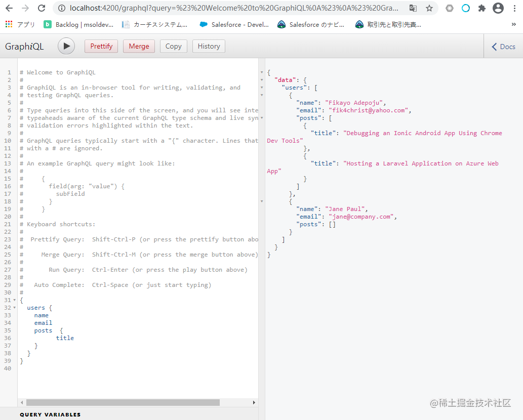Viewport: 523px width, 420px height.
Task: Click "Jane Paul" in the results
Action: (x=345, y=209)
